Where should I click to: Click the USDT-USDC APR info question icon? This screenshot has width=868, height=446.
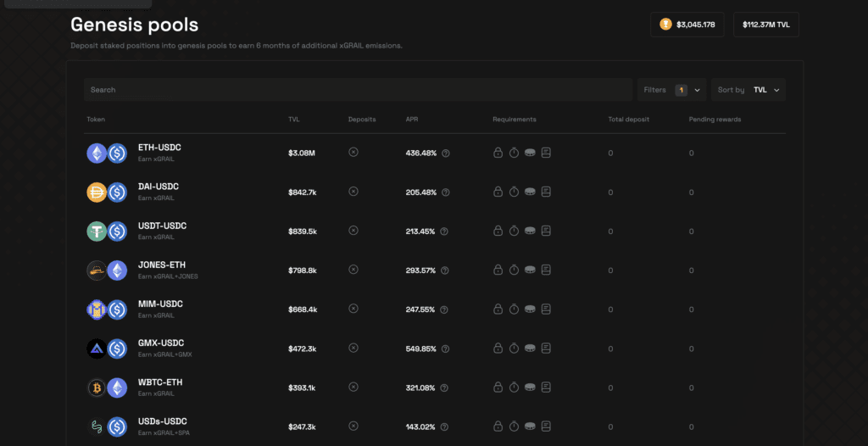click(x=444, y=231)
